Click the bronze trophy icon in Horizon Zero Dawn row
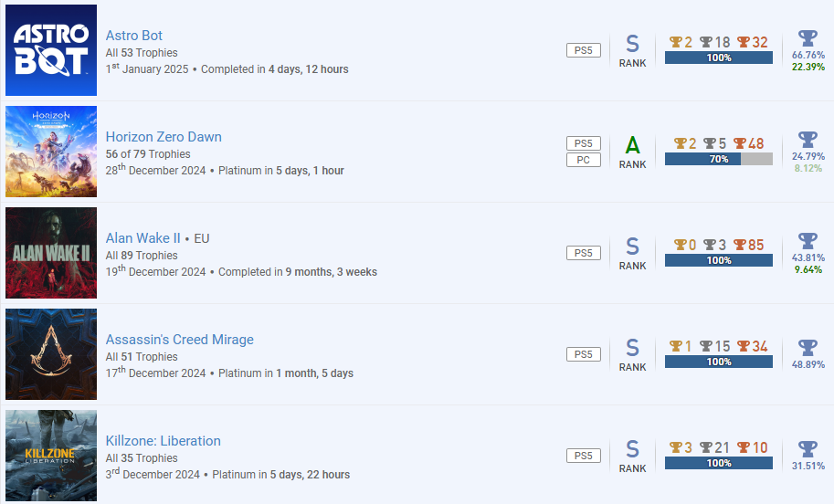The height and width of the screenshot is (504, 834). [x=740, y=143]
